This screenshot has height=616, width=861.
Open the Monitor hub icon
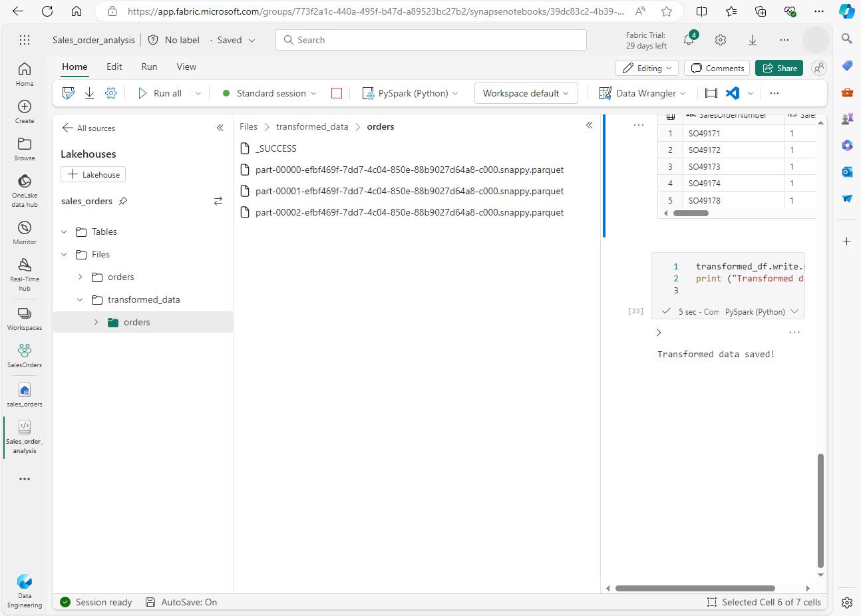pyautogui.click(x=25, y=232)
